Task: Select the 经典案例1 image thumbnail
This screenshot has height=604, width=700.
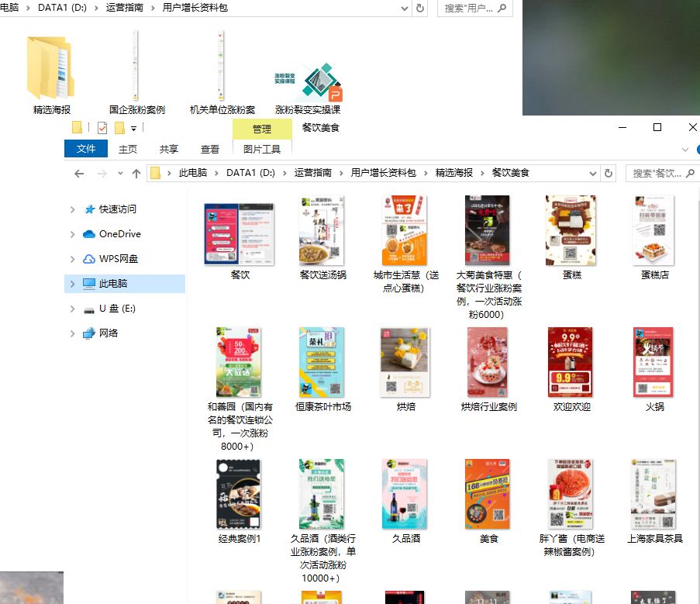Action: tap(239, 494)
